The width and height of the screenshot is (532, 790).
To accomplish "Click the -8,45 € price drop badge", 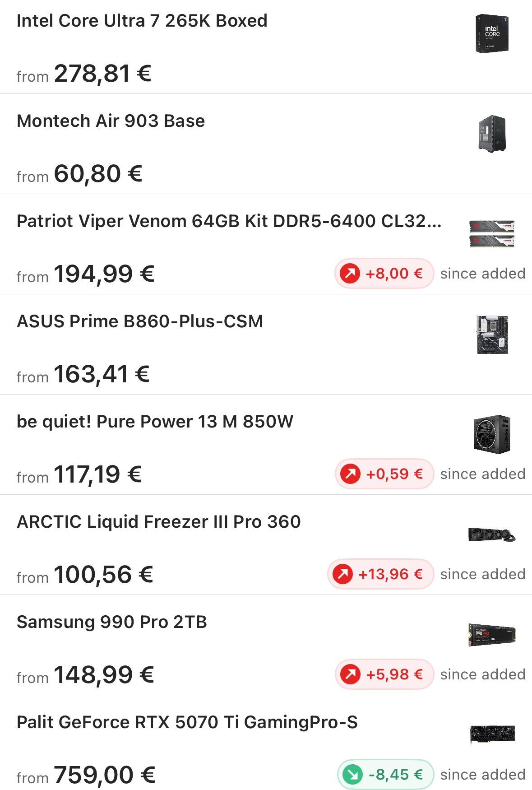I will pyautogui.click(x=385, y=774).
